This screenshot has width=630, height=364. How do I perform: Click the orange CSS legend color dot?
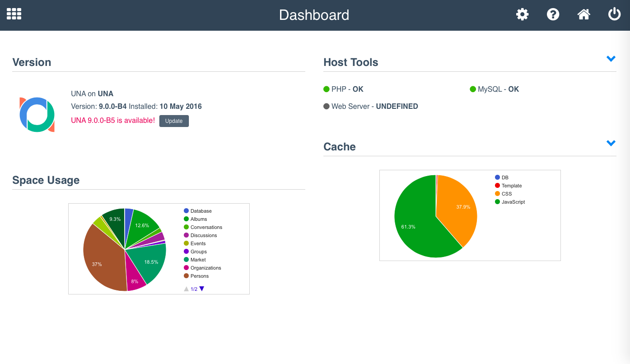(497, 194)
